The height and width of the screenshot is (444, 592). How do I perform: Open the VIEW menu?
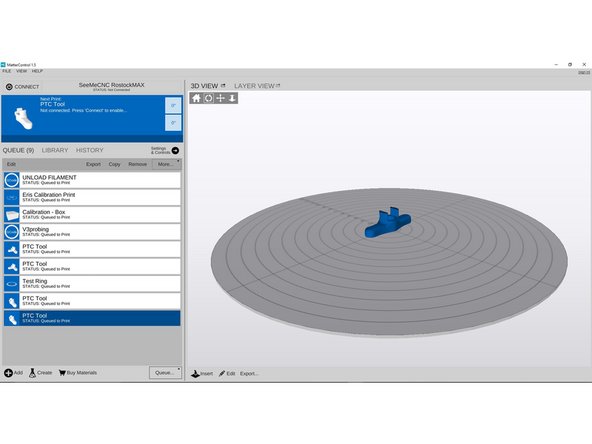click(x=22, y=71)
